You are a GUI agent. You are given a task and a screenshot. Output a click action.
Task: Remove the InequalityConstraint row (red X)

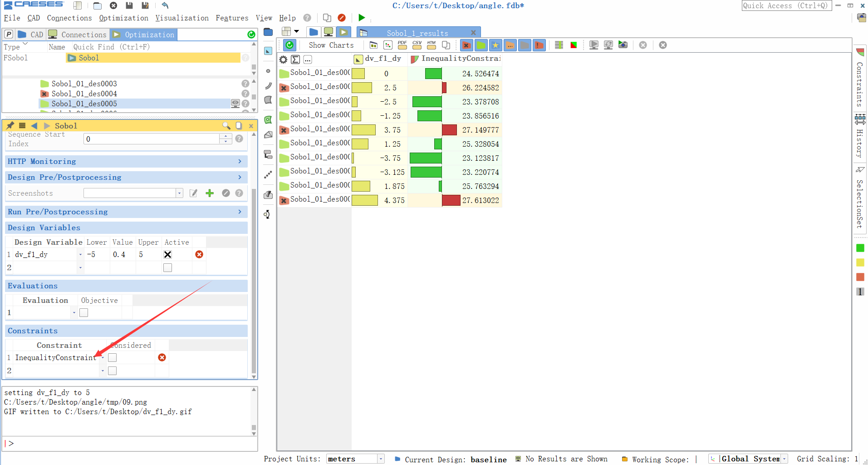[x=162, y=357]
